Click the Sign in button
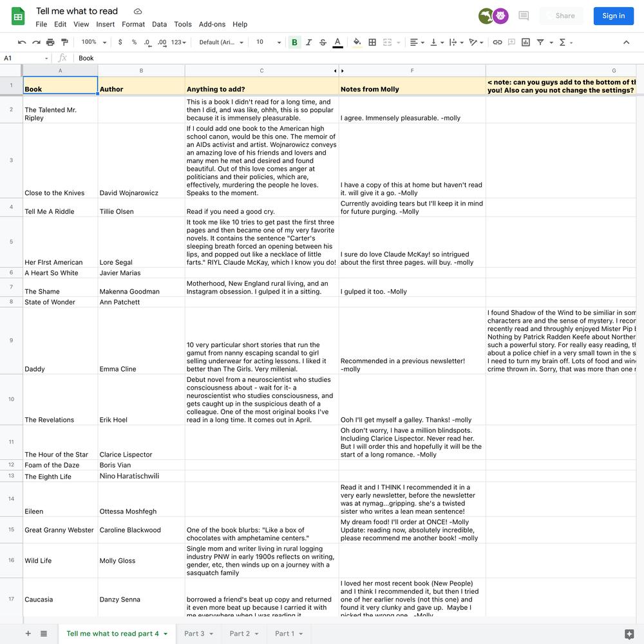 point(613,16)
